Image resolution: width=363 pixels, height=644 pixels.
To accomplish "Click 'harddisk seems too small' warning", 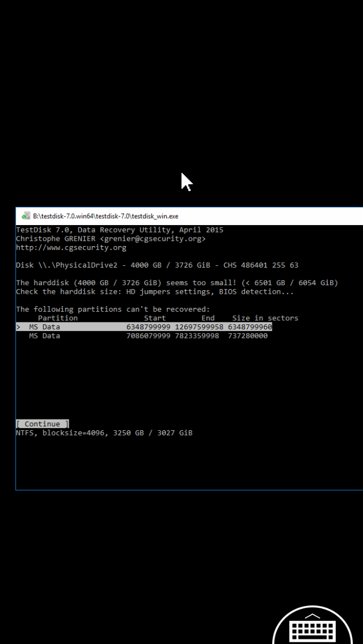I will (177, 283).
